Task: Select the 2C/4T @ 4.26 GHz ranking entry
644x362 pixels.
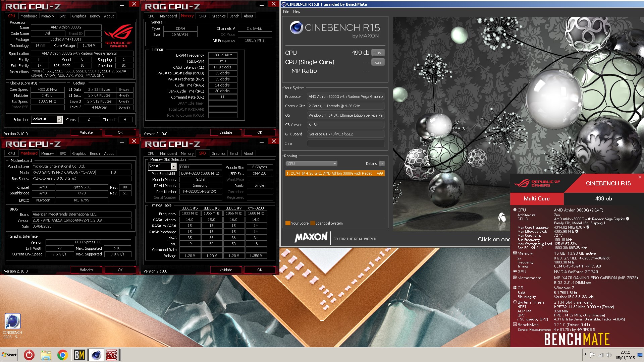Action: coord(335,173)
